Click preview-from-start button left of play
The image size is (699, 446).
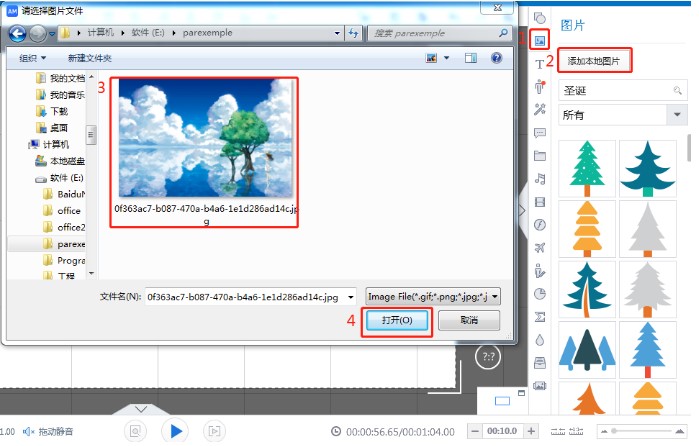(x=135, y=431)
